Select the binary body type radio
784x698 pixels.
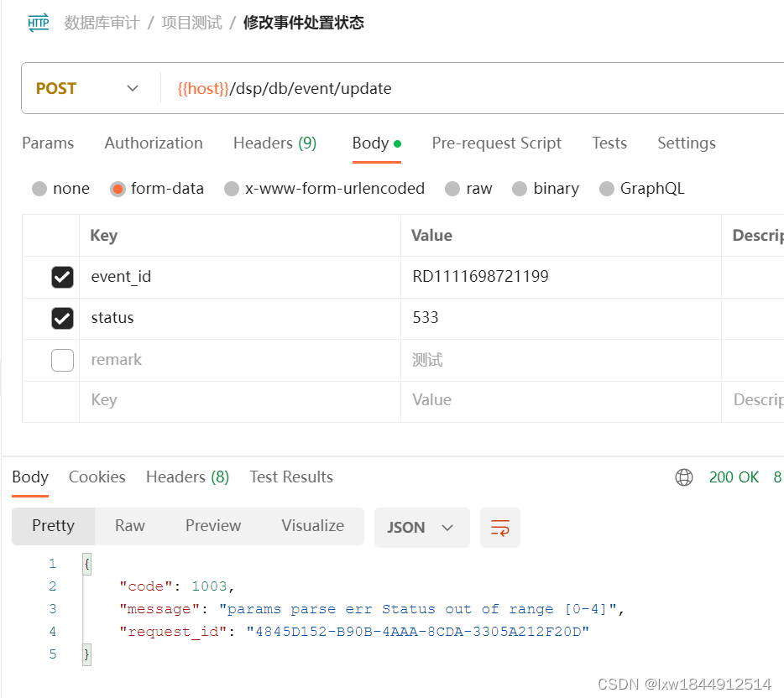point(520,189)
